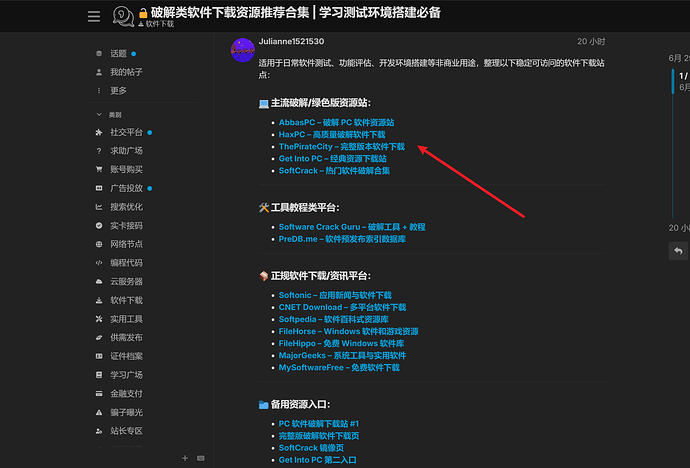
Task: Open the 软件下载 category tag under the title
Action: point(156,24)
